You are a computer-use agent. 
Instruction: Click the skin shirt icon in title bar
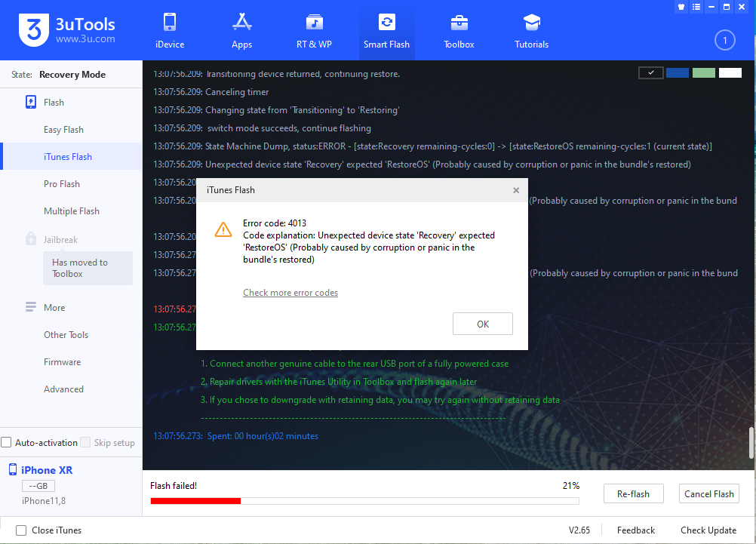click(x=681, y=7)
